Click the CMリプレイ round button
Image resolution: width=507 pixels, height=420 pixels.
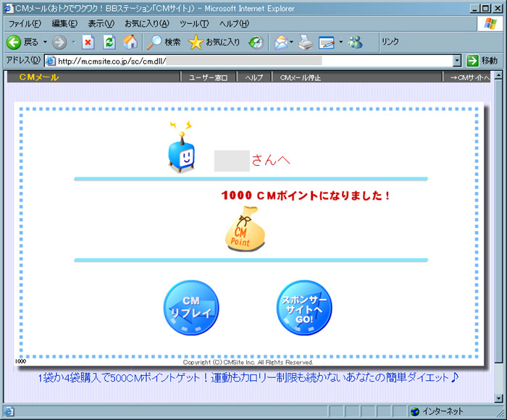tap(191, 308)
